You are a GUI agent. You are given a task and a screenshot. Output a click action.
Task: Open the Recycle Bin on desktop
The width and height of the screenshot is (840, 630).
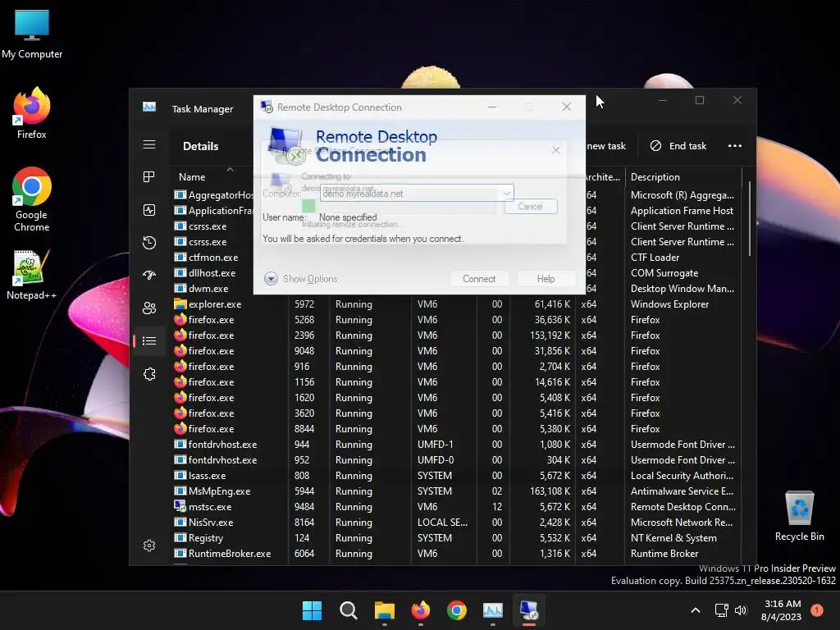pos(799,515)
